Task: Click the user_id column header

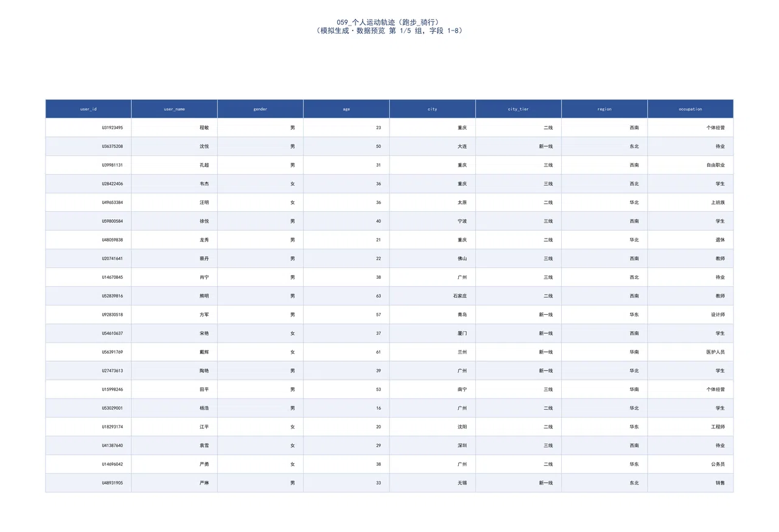Action: tap(88, 109)
